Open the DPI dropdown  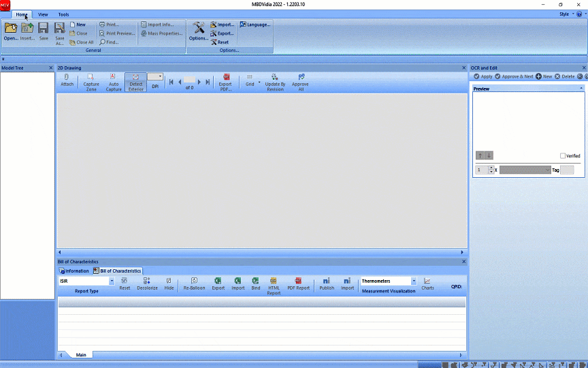coord(160,77)
